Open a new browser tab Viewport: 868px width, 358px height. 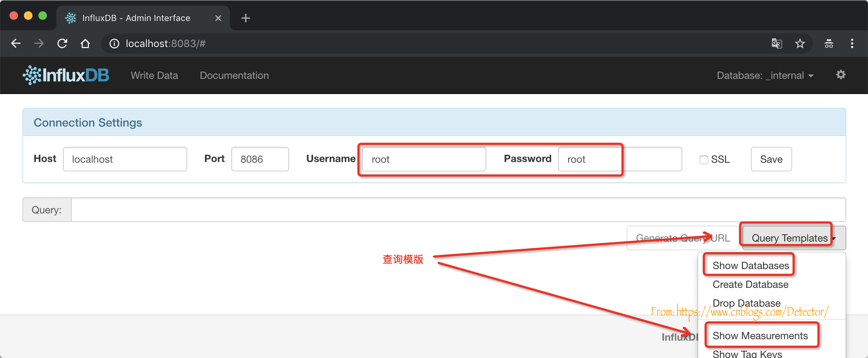tap(246, 18)
